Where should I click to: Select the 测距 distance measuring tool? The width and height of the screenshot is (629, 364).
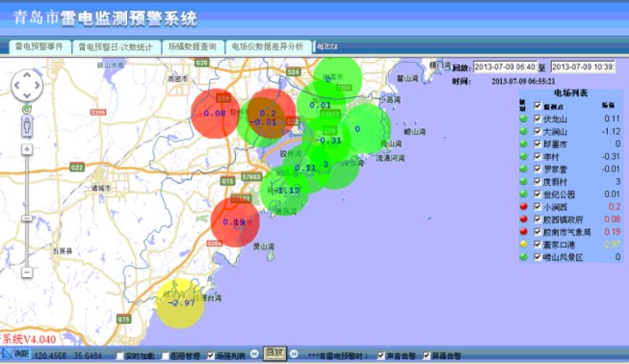16,353
